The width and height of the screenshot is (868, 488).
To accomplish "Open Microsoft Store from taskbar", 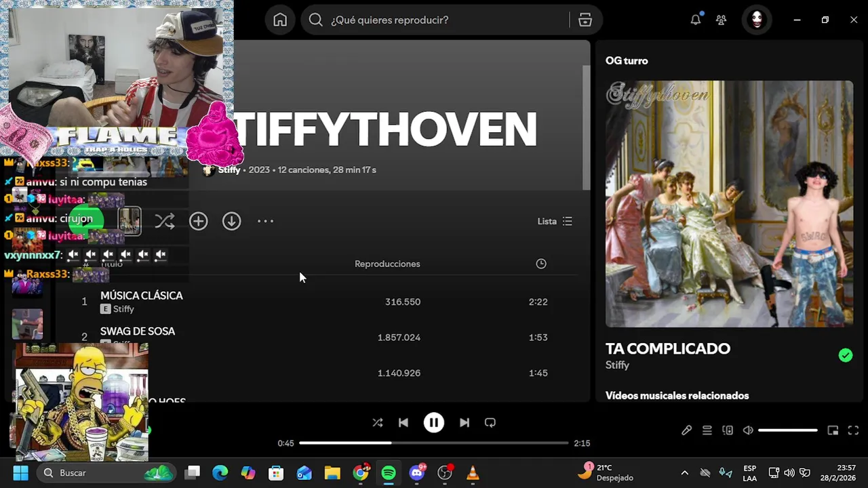I will click(276, 472).
